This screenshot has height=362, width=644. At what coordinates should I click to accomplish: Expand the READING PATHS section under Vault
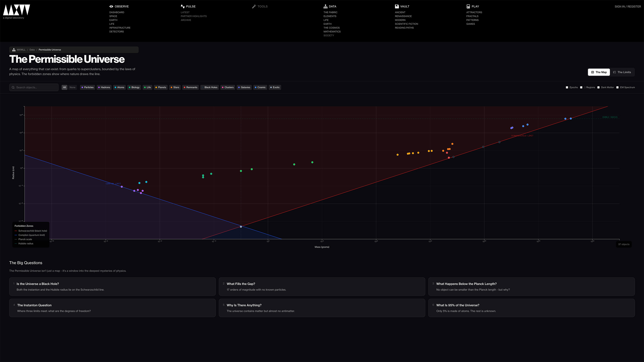click(404, 28)
